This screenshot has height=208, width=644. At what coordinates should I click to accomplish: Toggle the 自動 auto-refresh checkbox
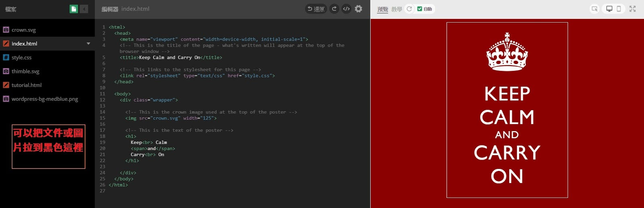click(420, 9)
